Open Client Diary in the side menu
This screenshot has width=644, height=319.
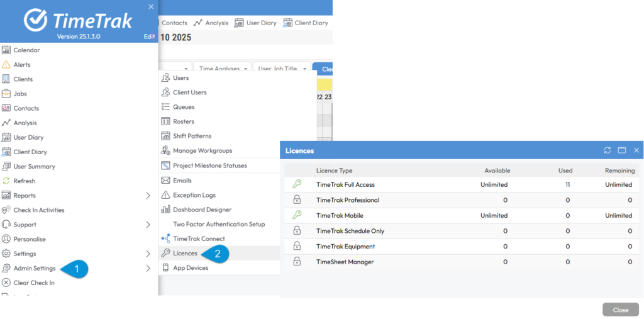pos(30,152)
